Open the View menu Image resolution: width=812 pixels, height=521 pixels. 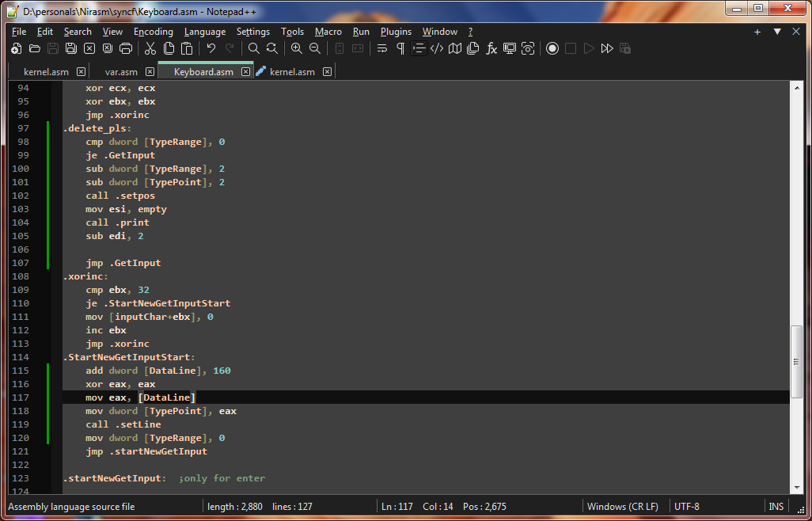point(112,32)
